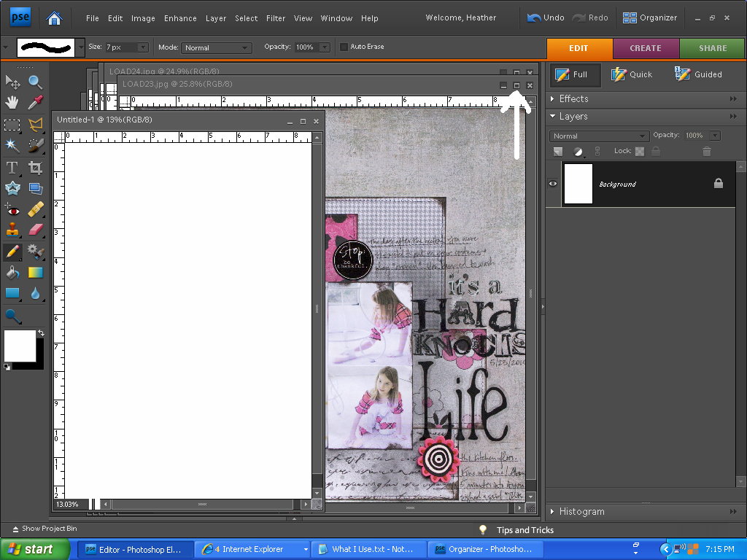Select the Spot Healing Brush tool

click(x=36, y=210)
